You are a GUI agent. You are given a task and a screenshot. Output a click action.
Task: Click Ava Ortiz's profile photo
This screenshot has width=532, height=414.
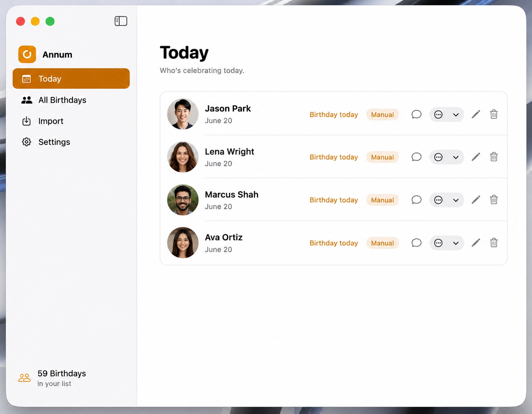(x=183, y=243)
